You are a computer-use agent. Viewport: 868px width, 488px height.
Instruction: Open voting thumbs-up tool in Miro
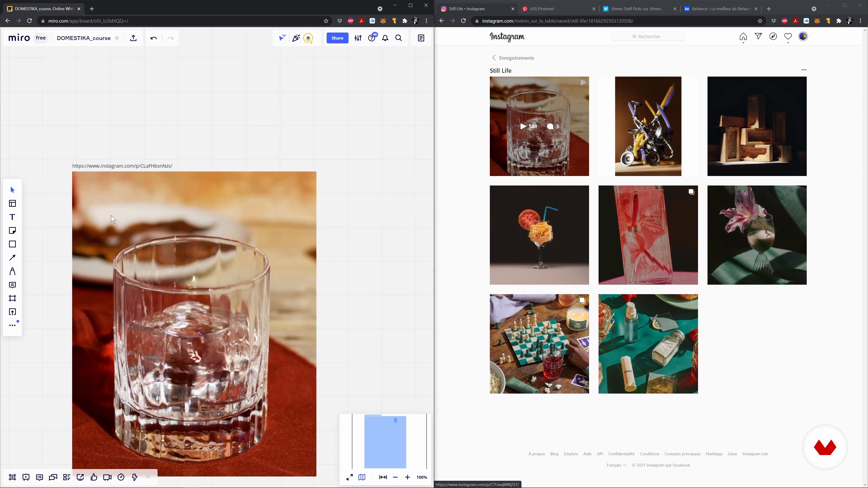tap(94, 477)
